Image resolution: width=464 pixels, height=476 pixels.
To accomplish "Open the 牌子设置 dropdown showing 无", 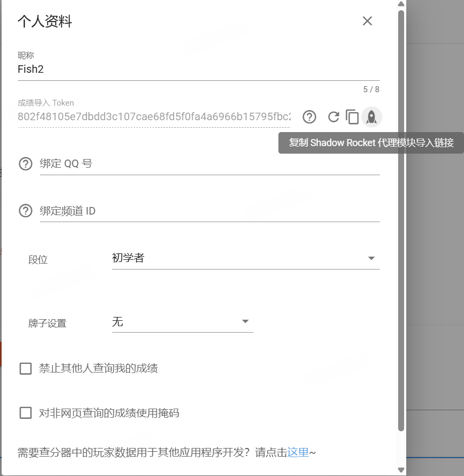I will 182,322.
